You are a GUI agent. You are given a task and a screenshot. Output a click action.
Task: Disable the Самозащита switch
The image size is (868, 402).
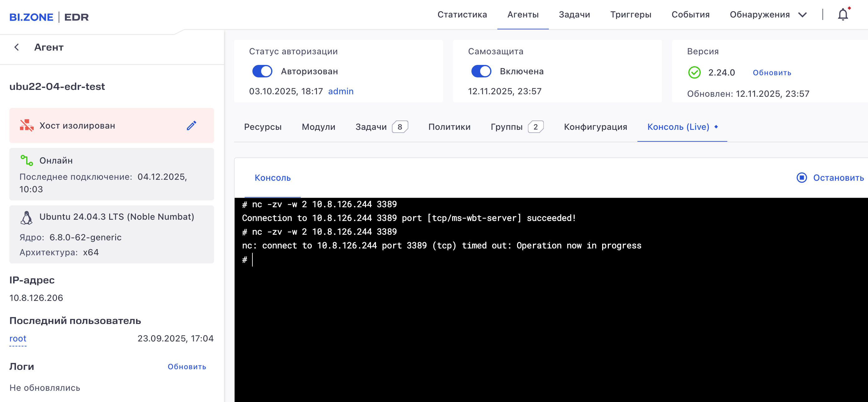pyautogui.click(x=481, y=71)
